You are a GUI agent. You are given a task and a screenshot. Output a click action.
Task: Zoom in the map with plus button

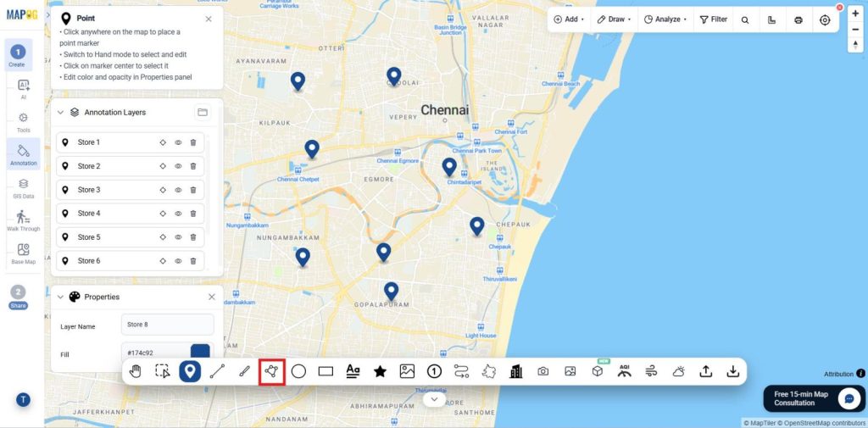(x=855, y=14)
